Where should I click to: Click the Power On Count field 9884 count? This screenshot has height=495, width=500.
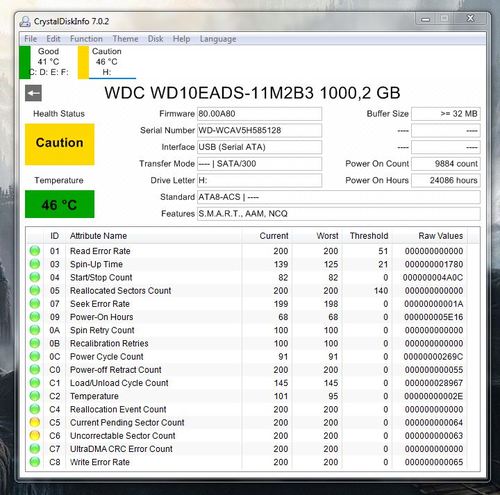coord(446,164)
